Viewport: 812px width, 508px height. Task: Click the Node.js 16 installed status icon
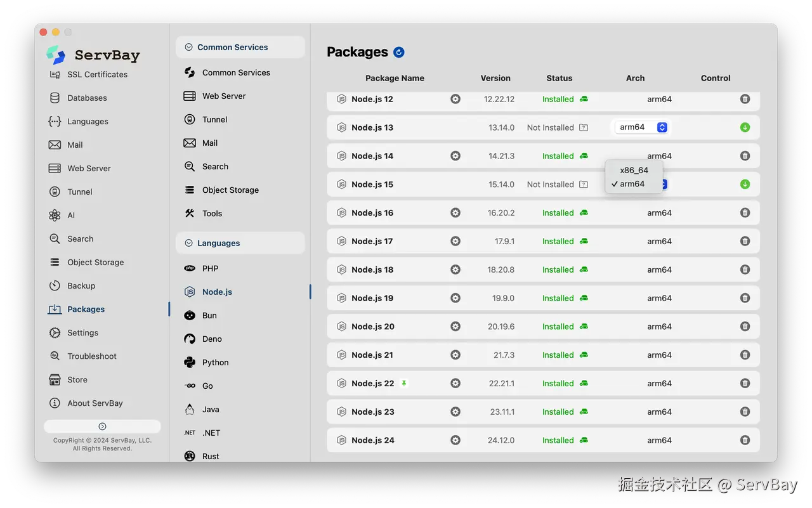[x=584, y=212]
